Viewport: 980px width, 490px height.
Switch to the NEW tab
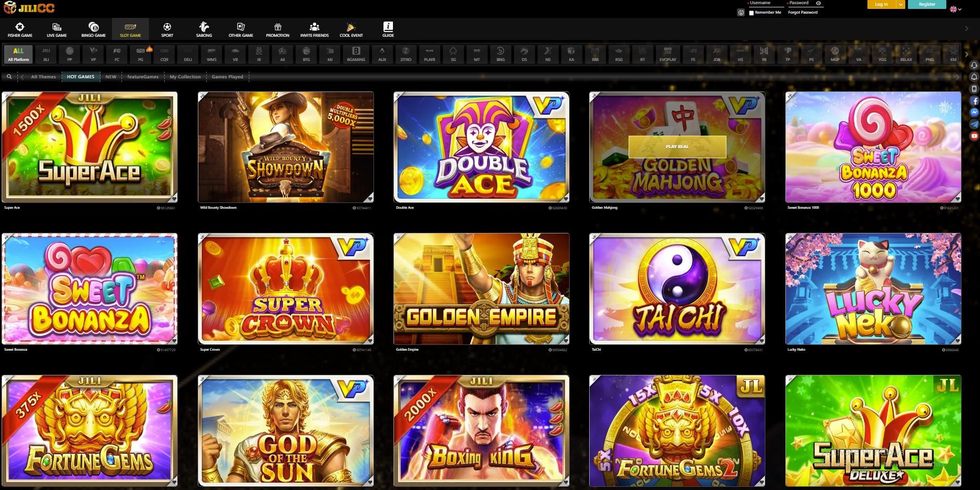point(110,77)
